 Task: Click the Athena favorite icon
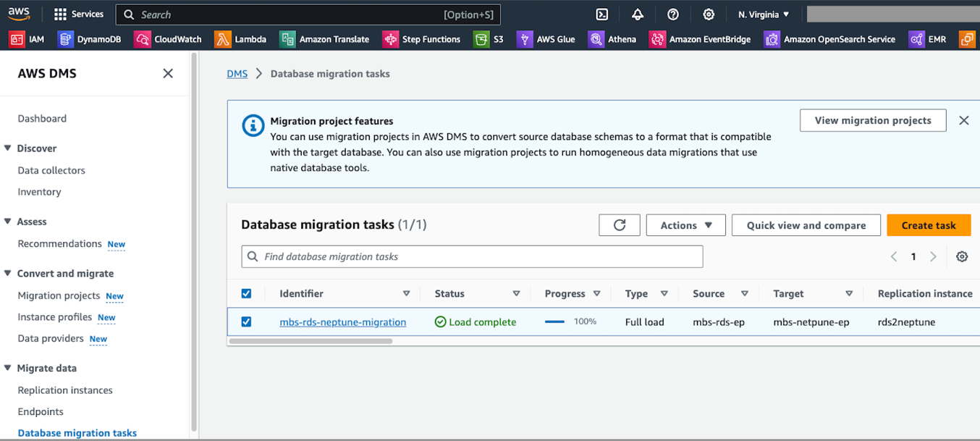596,39
